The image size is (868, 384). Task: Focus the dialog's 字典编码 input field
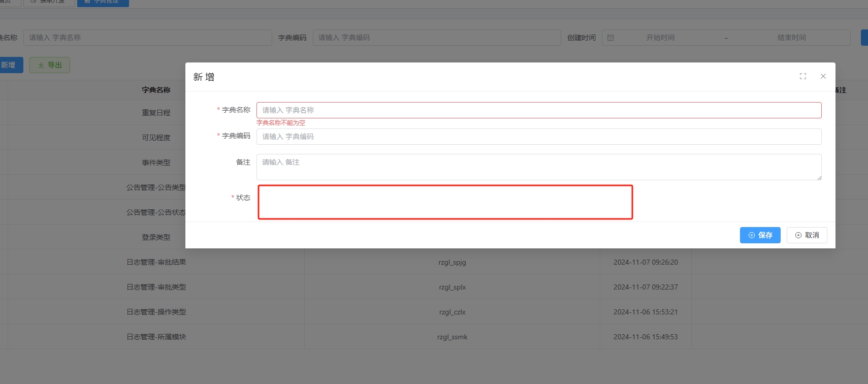tap(538, 137)
